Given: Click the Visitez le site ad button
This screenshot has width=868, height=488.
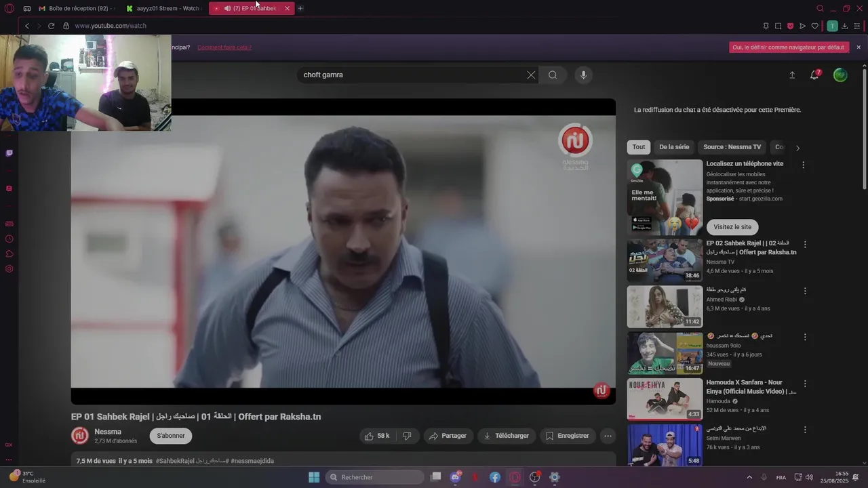Looking at the screenshot, I should (732, 227).
